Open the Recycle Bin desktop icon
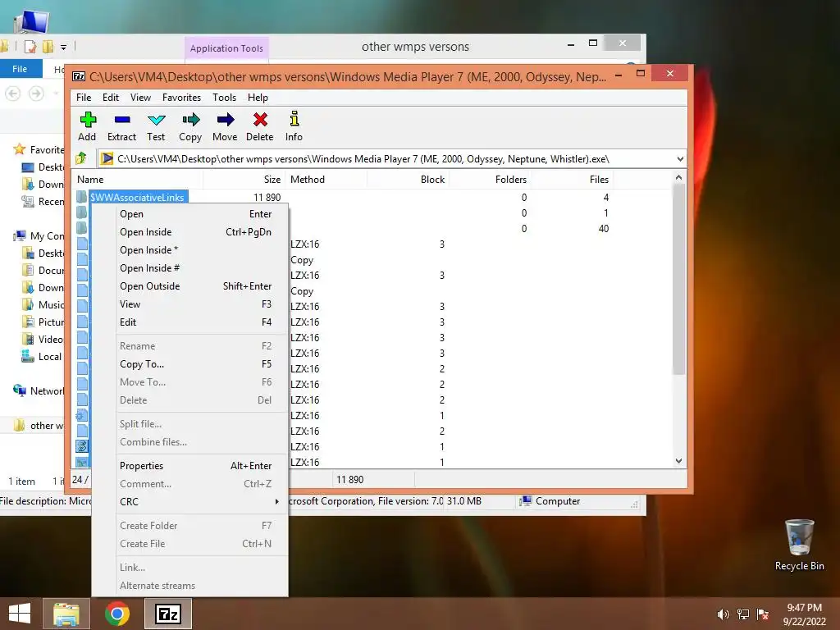 799,545
